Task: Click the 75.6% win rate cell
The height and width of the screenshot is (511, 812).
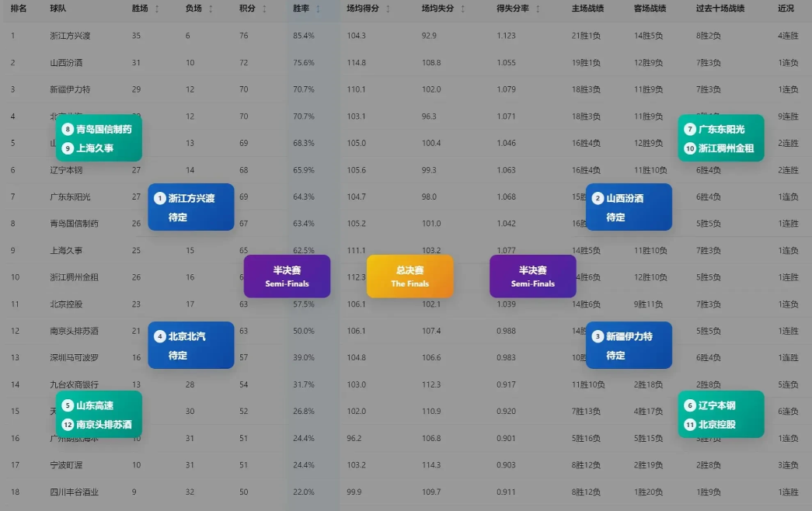Action: tap(304, 63)
